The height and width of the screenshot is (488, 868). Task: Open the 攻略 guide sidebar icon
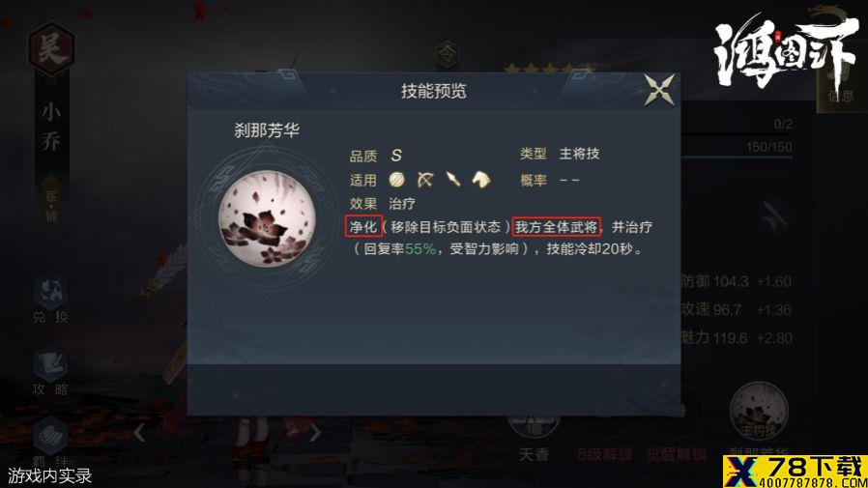point(50,371)
